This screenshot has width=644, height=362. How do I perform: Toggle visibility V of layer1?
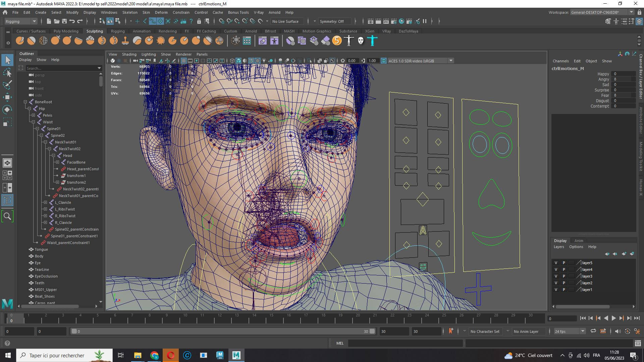coord(556,290)
